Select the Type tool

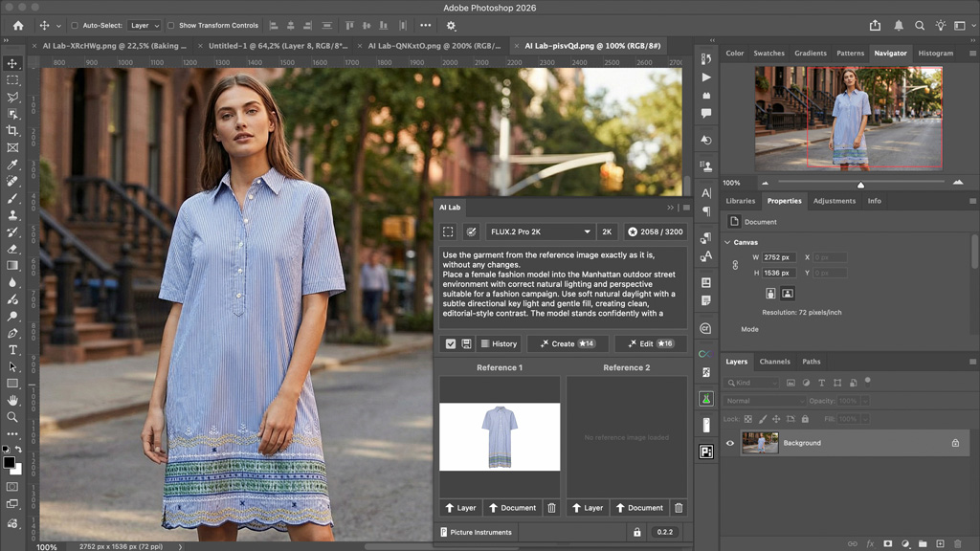tap(12, 350)
